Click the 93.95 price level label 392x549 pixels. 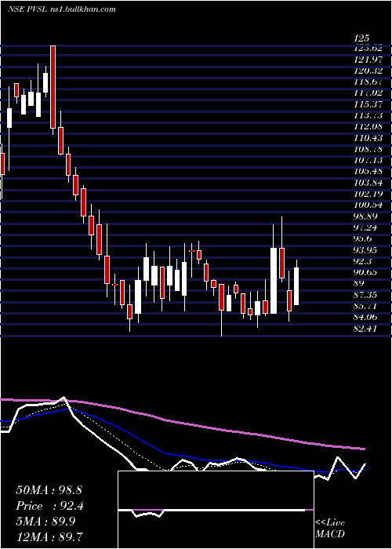(x=366, y=250)
